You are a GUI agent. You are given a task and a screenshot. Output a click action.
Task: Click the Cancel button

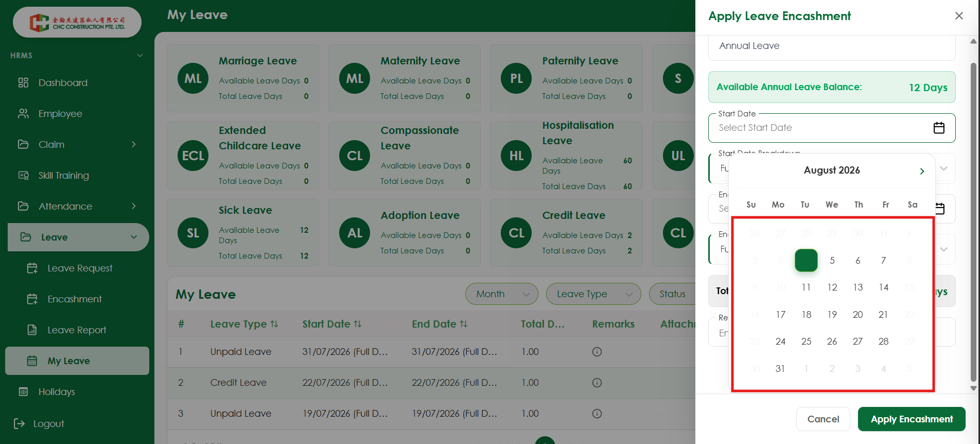(x=823, y=419)
